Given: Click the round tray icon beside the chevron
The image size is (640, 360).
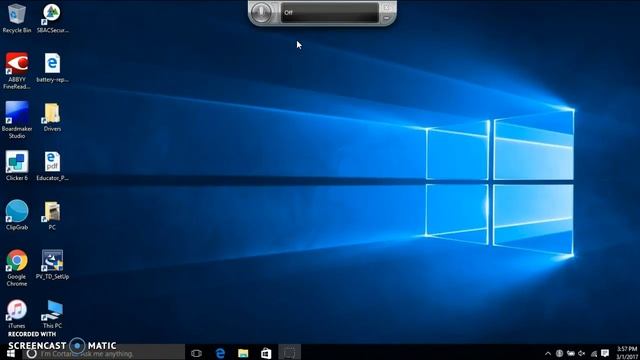Looking at the screenshot, I should pyautogui.click(x=559, y=353).
